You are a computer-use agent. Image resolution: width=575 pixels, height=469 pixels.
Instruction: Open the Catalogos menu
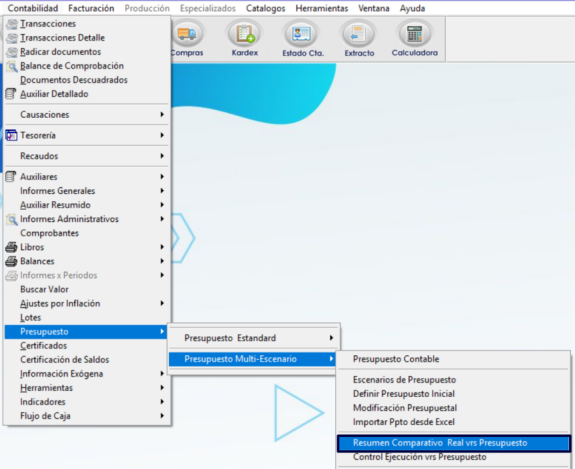click(265, 8)
